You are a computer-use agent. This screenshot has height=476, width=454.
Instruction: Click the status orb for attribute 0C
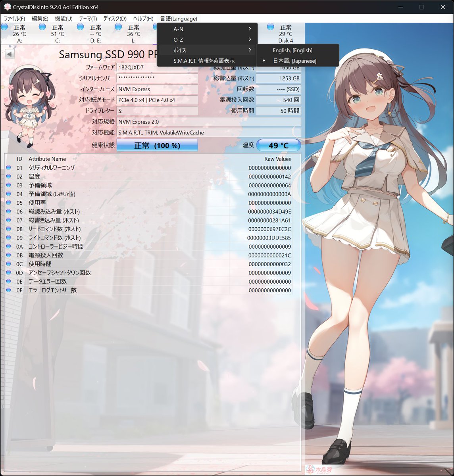click(x=9, y=264)
